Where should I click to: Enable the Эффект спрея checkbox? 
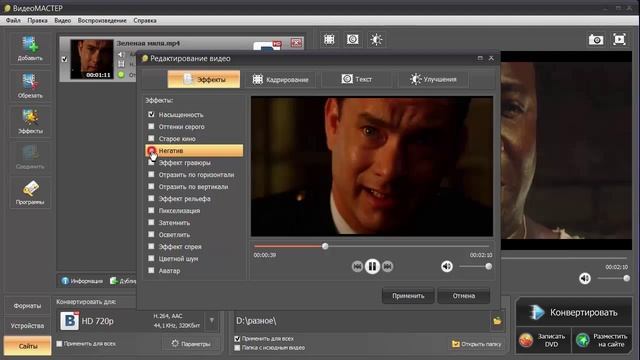[151, 246]
